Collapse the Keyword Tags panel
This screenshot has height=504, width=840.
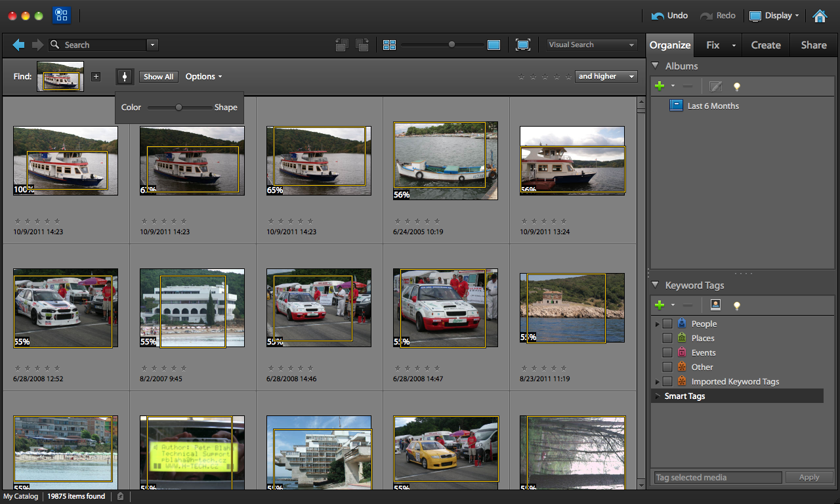pos(655,285)
